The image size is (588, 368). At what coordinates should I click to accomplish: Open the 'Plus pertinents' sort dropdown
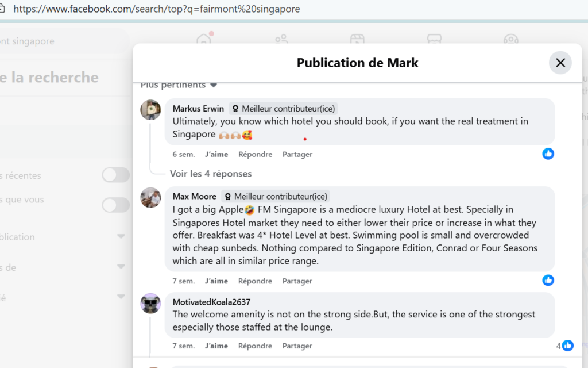point(178,85)
